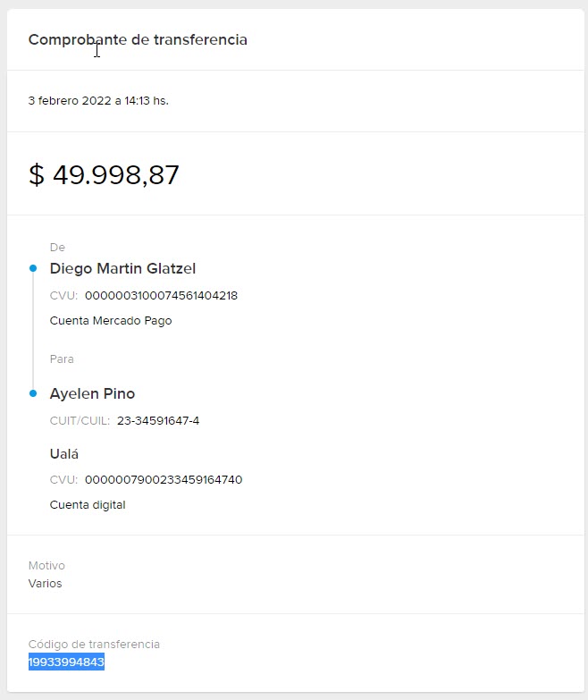This screenshot has width=588, height=700.
Task: Click the "Para" label above the recipient
Action: 62,359
